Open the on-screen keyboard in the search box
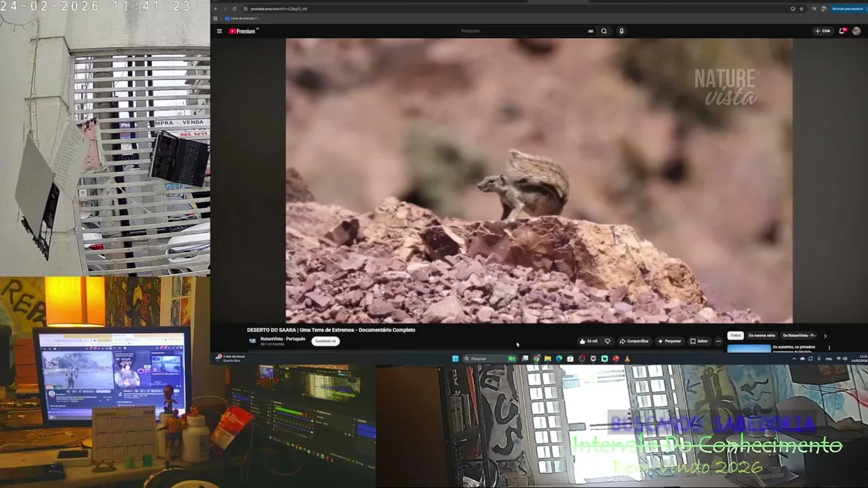This screenshot has height=488, width=868. point(591,31)
